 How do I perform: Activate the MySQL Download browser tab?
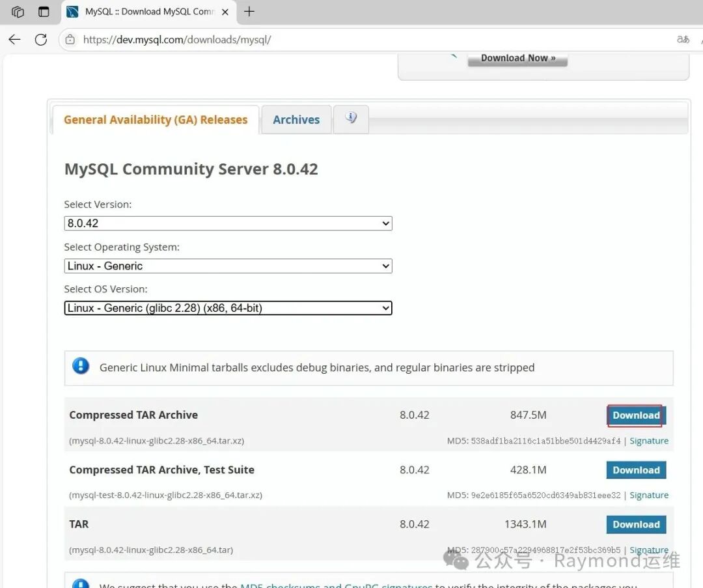click(x=149, y=12)
